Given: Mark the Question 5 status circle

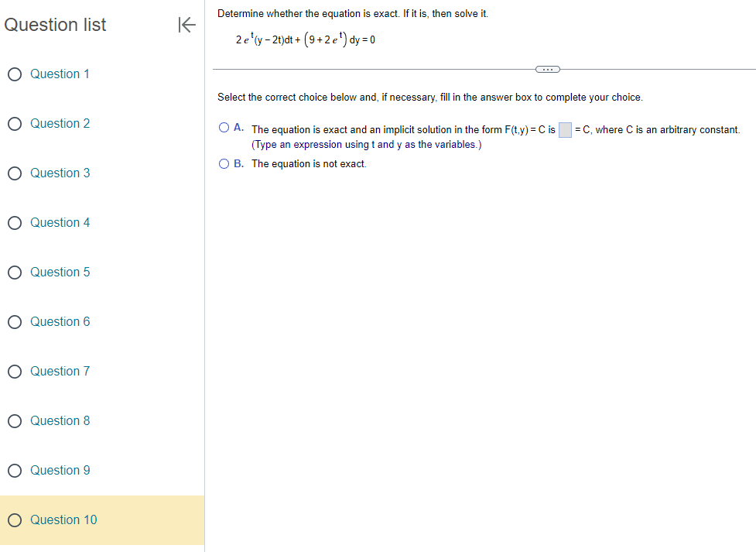Looking at the screenshot, I should [13, 272].
